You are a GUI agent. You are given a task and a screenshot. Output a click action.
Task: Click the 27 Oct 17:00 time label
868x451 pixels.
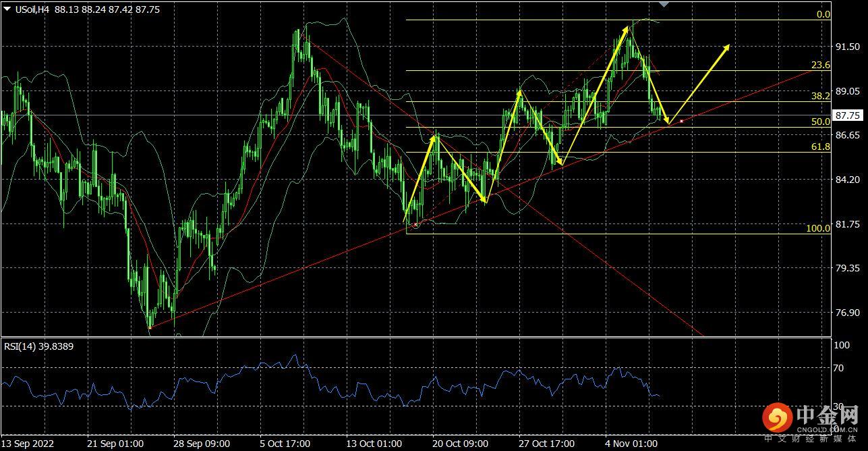click(x=547, y=444)
